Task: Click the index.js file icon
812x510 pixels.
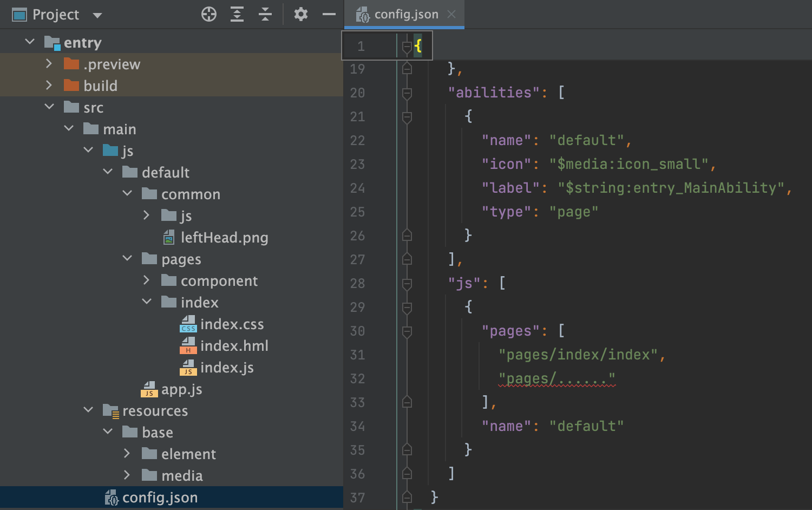Action: pyautogui.click(x=188, y=367)
